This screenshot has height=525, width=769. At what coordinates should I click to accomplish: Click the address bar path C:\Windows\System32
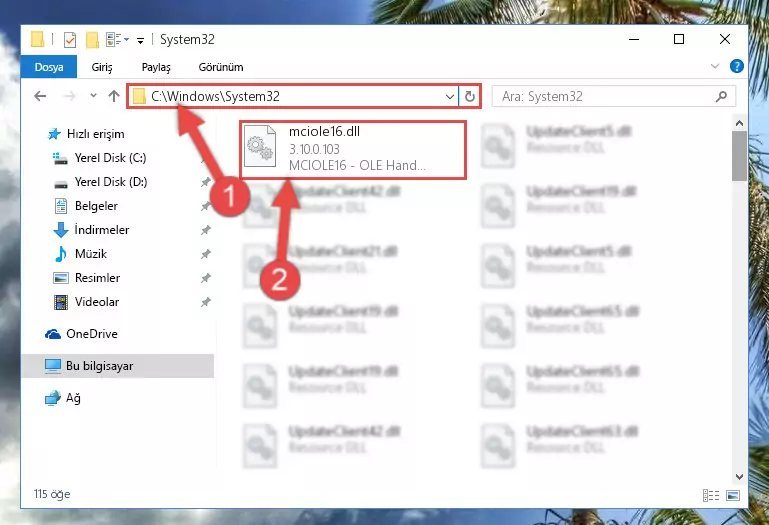(x=215, y=96)
